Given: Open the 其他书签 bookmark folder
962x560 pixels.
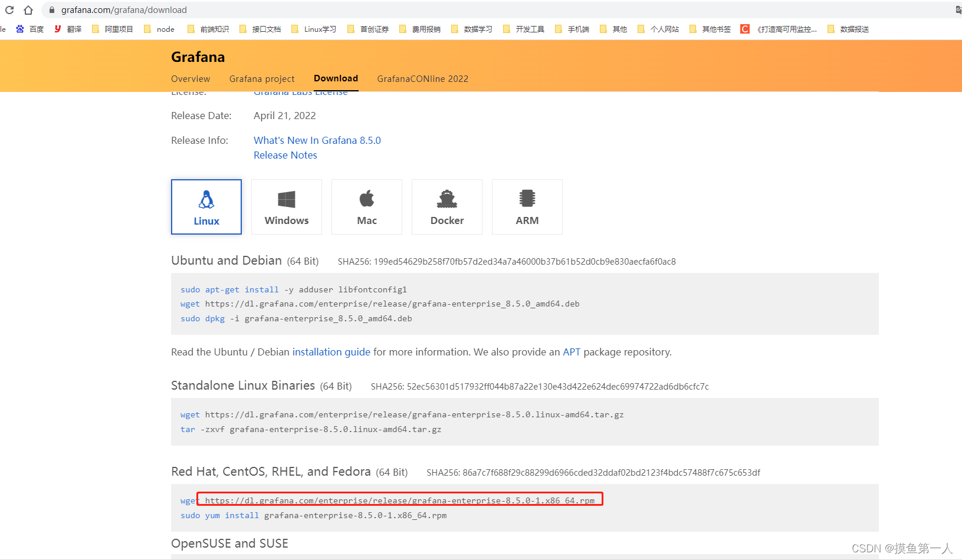Looking at the screenshot, I should click(x=710, y=29).
